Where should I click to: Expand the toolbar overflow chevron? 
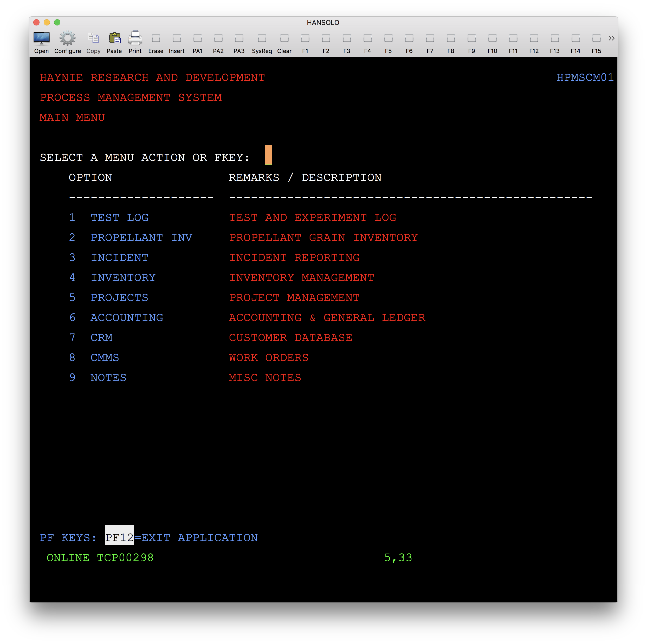[x=611, y=38]
